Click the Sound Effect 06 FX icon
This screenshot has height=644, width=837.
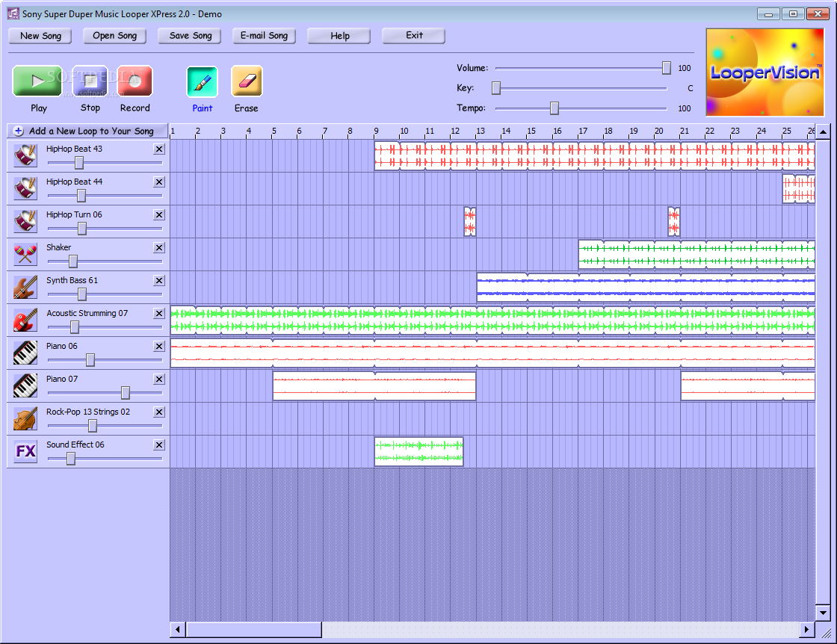(x=25, y=451)
